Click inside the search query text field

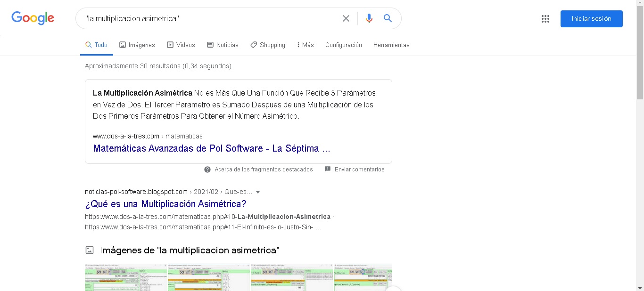207,18
